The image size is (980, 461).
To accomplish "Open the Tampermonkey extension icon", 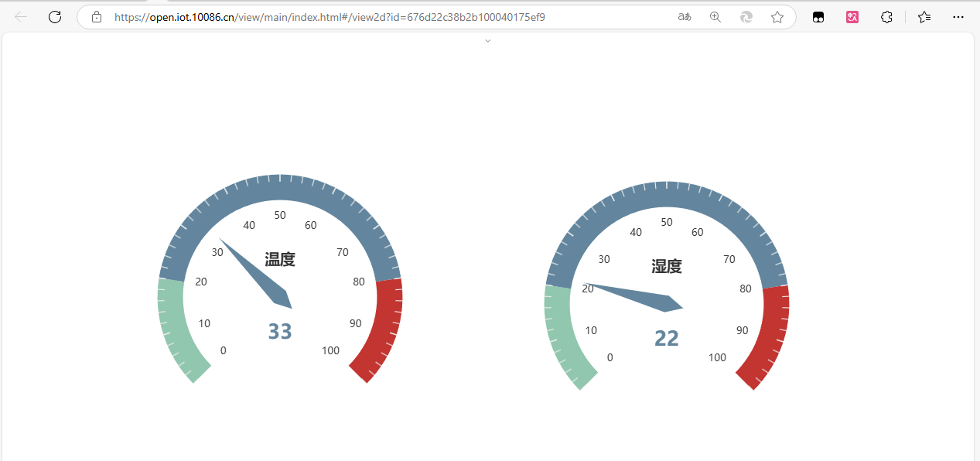I will 818,17.
